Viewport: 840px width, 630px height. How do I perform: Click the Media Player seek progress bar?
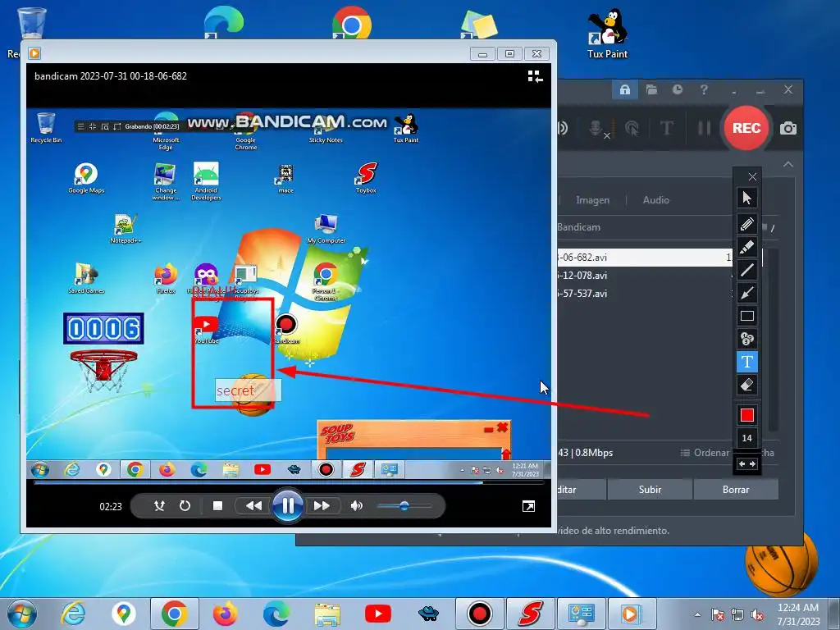289,482
